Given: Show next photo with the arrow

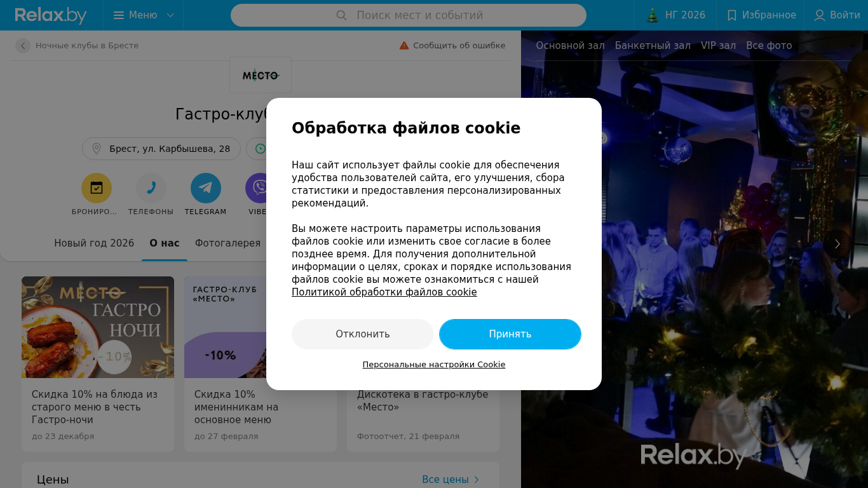Looking at the screenshot, I should tap(837, 244).
